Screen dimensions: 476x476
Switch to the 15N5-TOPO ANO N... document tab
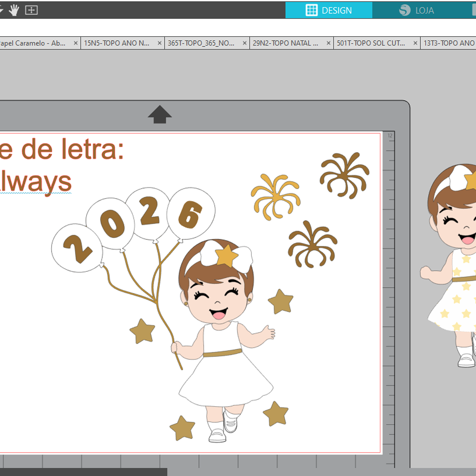[x=116, y=43]
